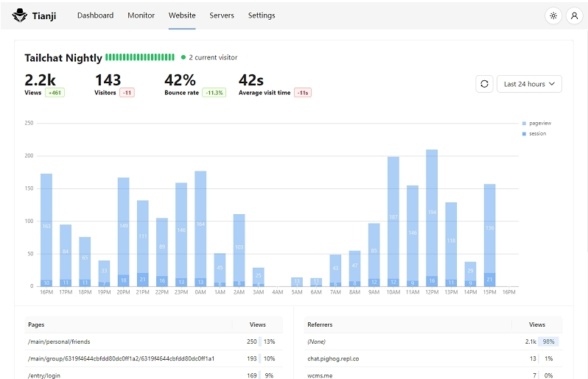This screenshot has height=379, width=588.
Task: Click the 12PM pageview bar
Action: tap(432, 213)
